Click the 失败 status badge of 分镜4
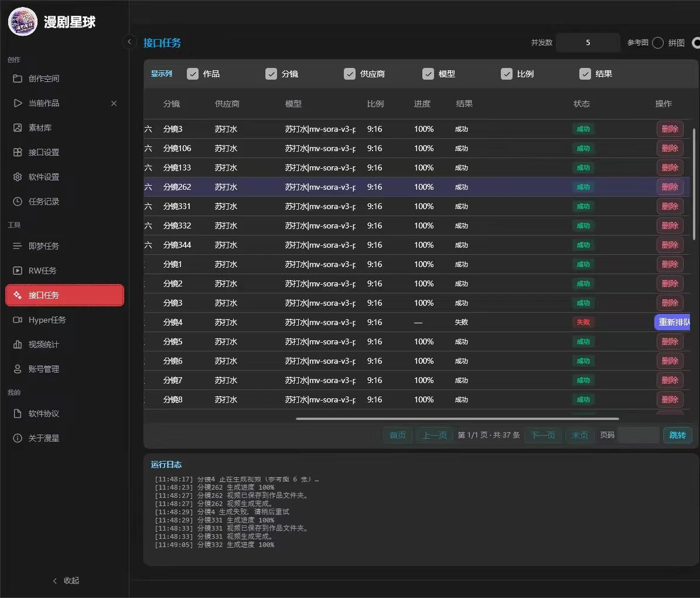The height and width of the screenshot is (598, 700). (583, 322)
